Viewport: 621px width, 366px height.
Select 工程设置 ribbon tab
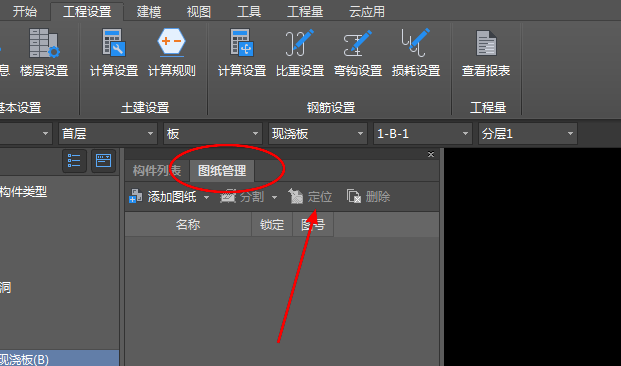point(87,11)
